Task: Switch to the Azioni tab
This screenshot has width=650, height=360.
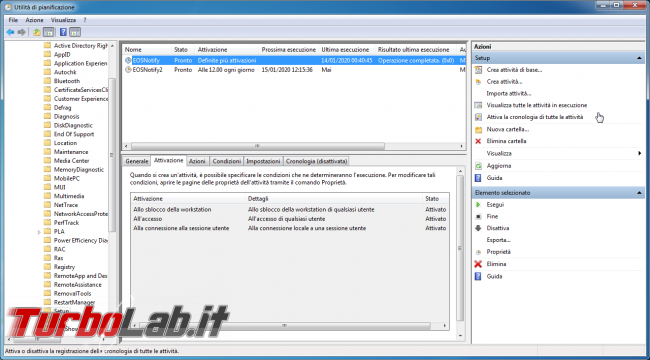Action: (197, 161)
